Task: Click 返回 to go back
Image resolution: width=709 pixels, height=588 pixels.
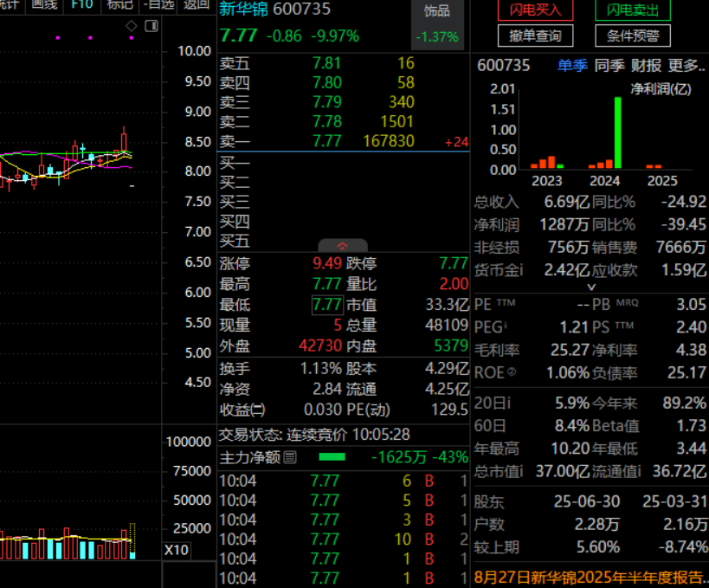Action: 197,5
